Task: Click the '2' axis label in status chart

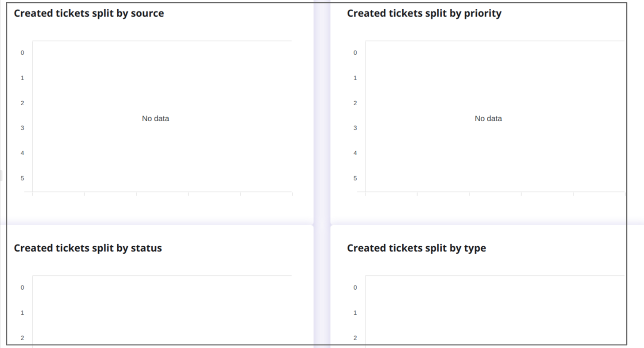Action: [21, 338]
